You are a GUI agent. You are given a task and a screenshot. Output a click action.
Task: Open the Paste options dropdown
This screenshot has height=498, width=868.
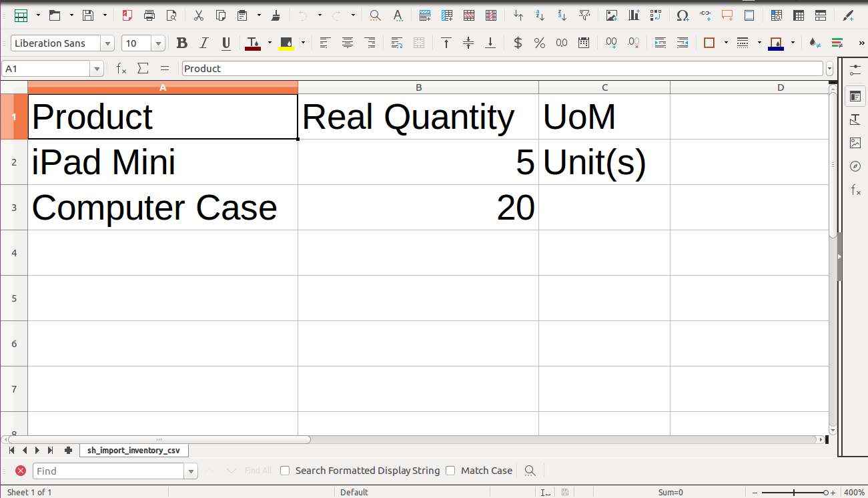click(259, 15)
